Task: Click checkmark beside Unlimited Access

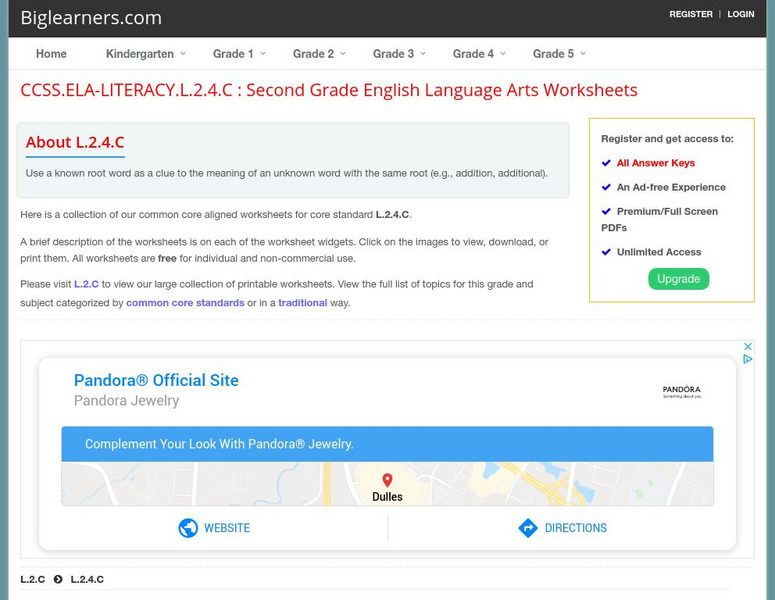Action: pyautogui.click(x=606, y=252)
